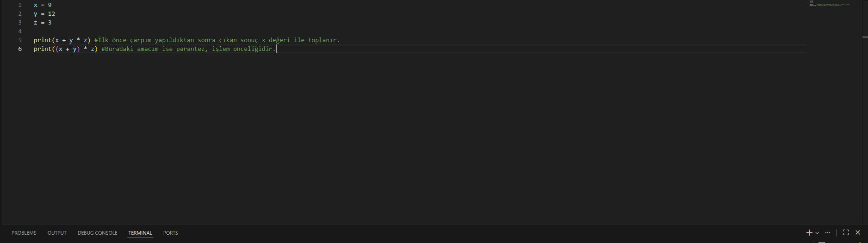
Task: Click the comment starting with #Buradaki
Action: coord(188,49)
